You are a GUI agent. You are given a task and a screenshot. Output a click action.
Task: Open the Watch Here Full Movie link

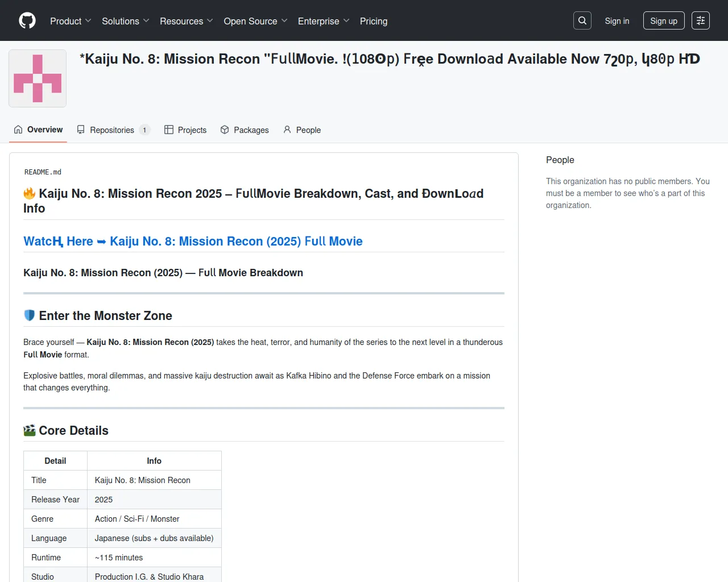coord(193,241)
